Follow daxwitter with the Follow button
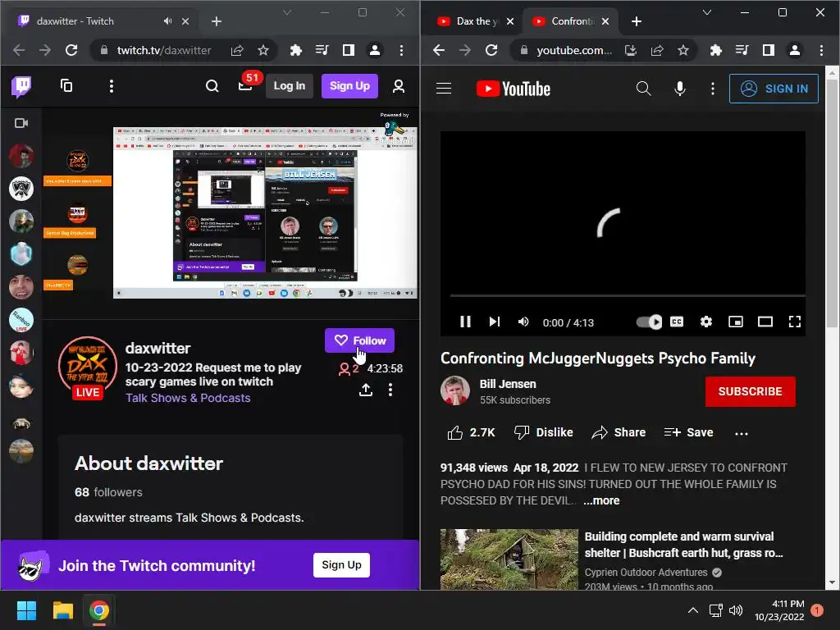Image resolution: width=840 pixels, height=630 pixels. (x=359, y=340)
